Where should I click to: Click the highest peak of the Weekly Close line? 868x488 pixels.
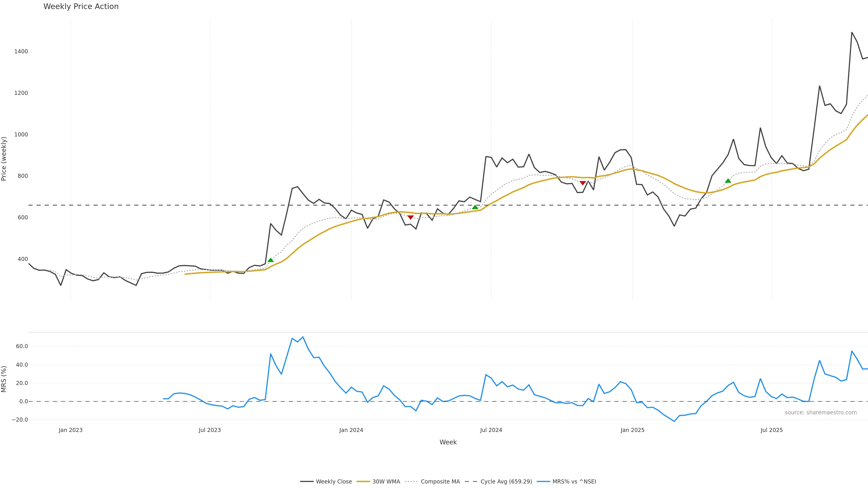coord(852,33)
